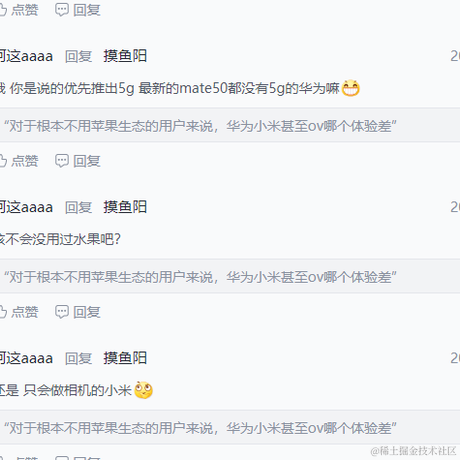Image resolution: width=460 pixels, height=460 pixels.
Task: Click the grinning emoji after 华为嘛
Action: point(351,88)
